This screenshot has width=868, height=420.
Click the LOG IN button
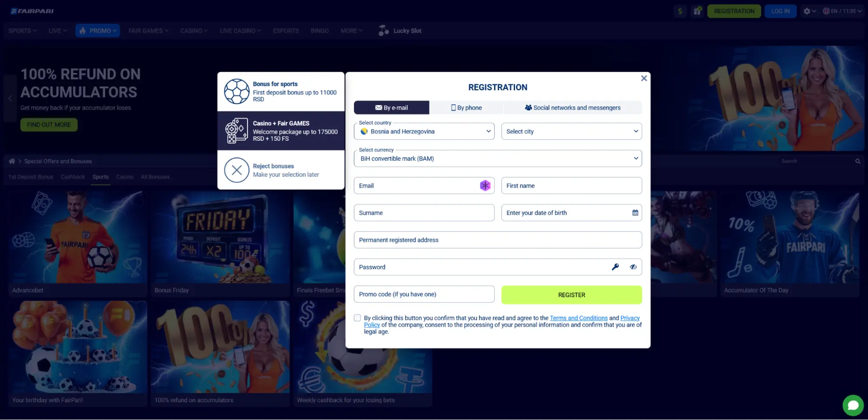[780, 11]
